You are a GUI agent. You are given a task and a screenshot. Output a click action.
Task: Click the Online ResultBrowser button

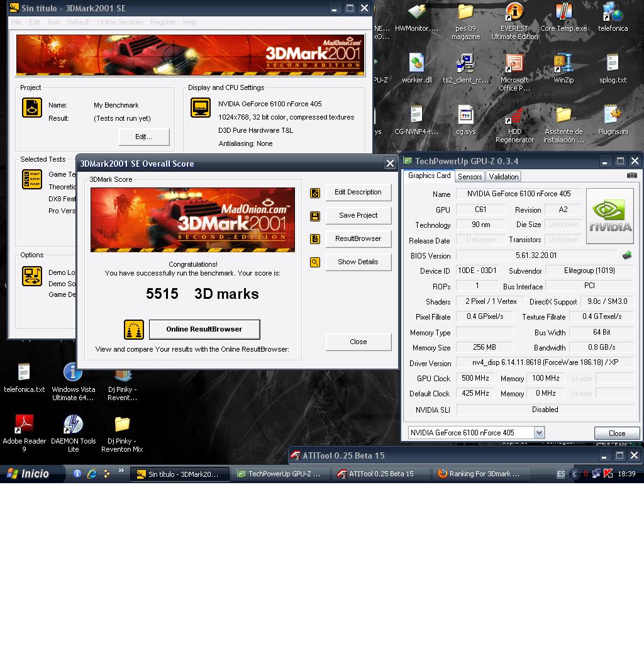click(x=204, y=330)
